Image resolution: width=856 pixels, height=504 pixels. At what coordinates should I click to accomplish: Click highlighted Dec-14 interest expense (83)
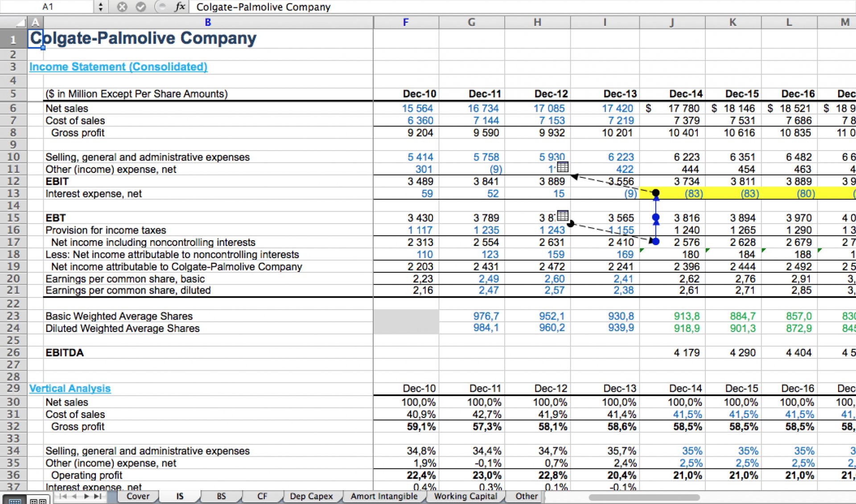coord(694,193)
